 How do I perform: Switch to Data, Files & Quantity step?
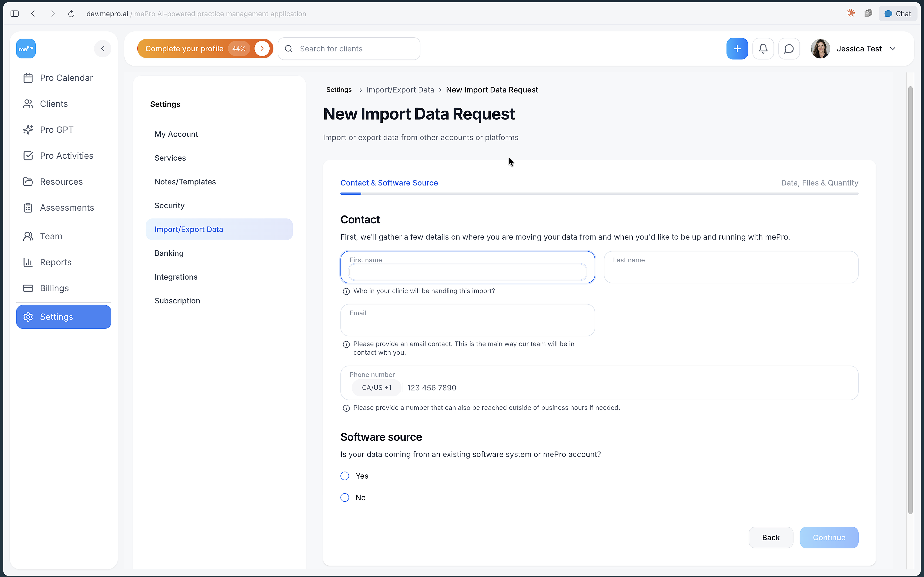820,183
